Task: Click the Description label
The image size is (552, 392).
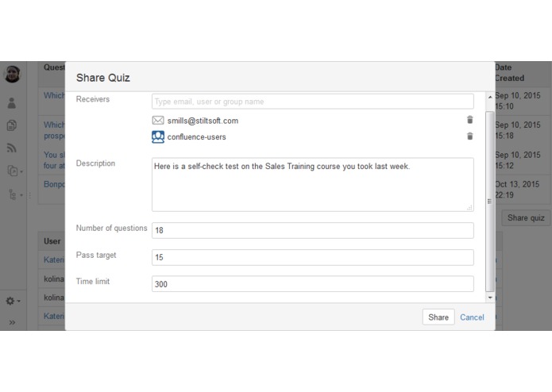Action: click(95, 163)
